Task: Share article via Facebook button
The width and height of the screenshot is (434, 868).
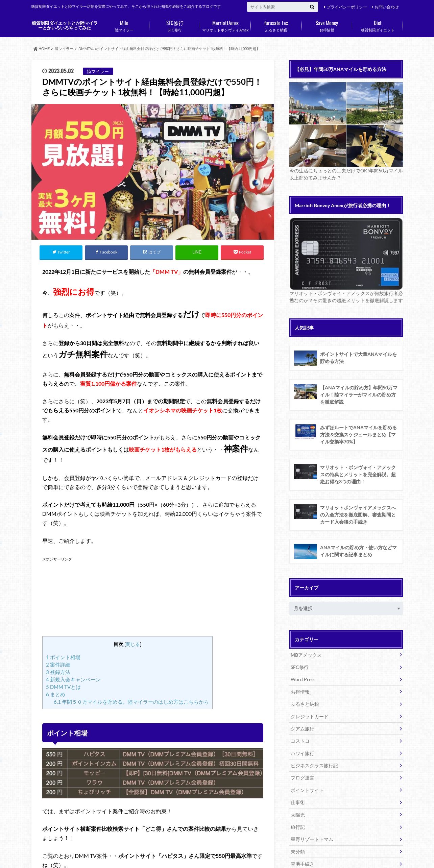Action: [106, 252]
